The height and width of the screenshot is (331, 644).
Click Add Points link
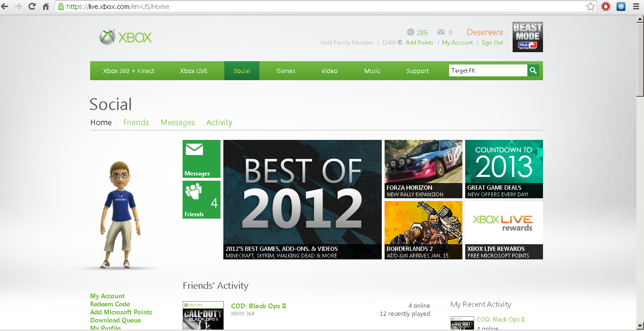[x=420, y=43]
